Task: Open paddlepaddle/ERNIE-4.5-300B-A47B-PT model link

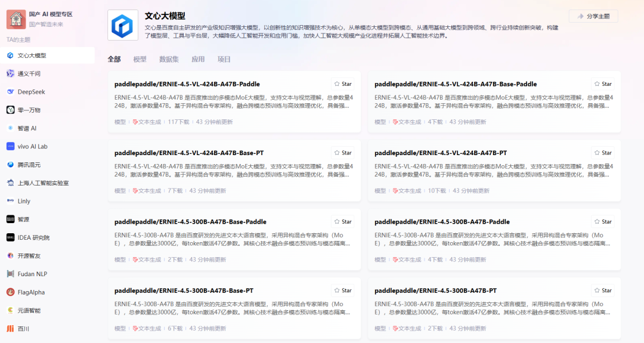Action: (435, 291)
